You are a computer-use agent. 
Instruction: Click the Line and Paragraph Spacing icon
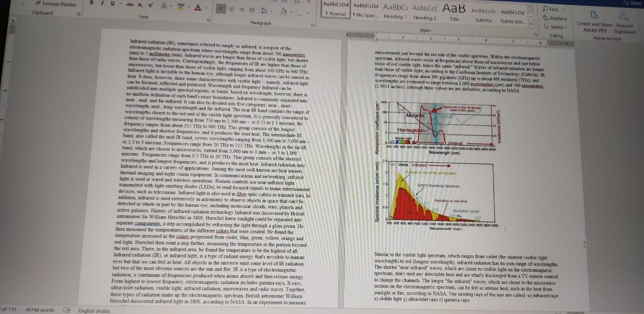(x=264, y=10)
